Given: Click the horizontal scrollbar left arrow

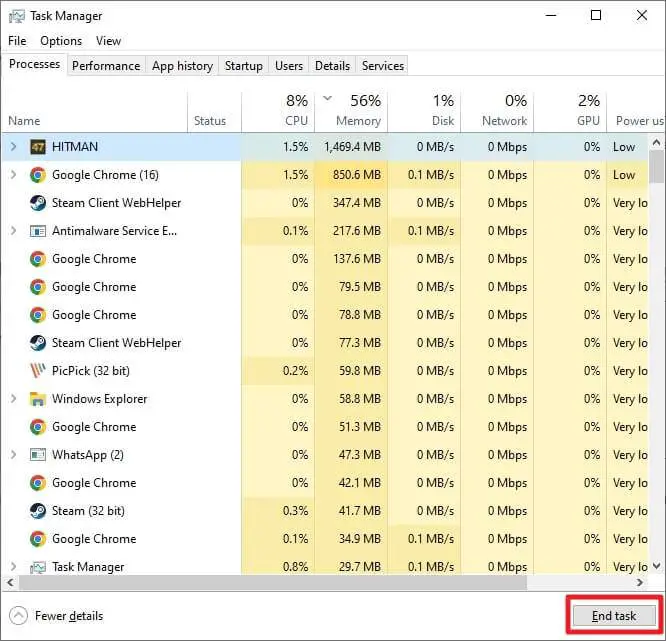Looking at the screenshot, I should (10, 582).
